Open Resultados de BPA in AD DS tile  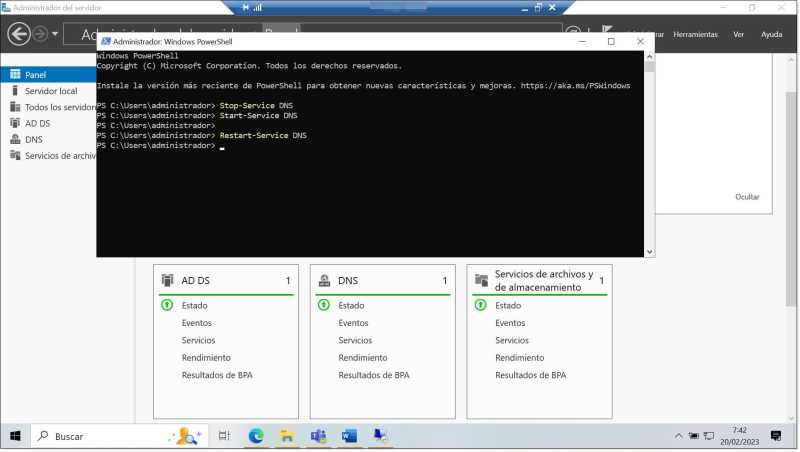(217, 375)
